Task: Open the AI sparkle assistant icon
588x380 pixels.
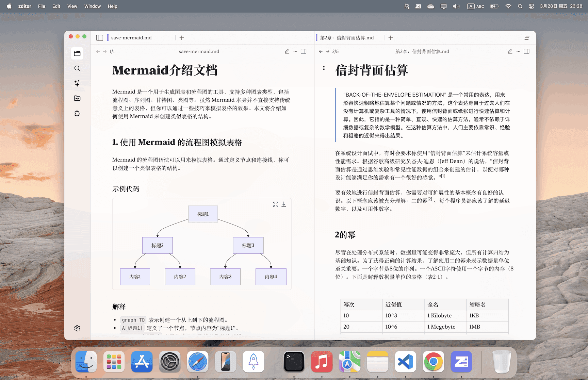Action: (77, 83)
